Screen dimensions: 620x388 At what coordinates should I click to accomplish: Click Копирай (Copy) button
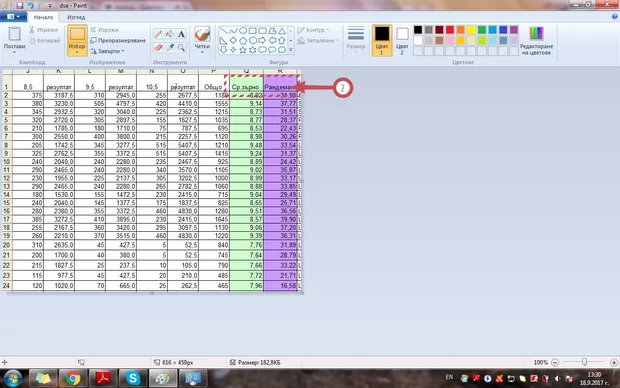(x=45, y=40)
